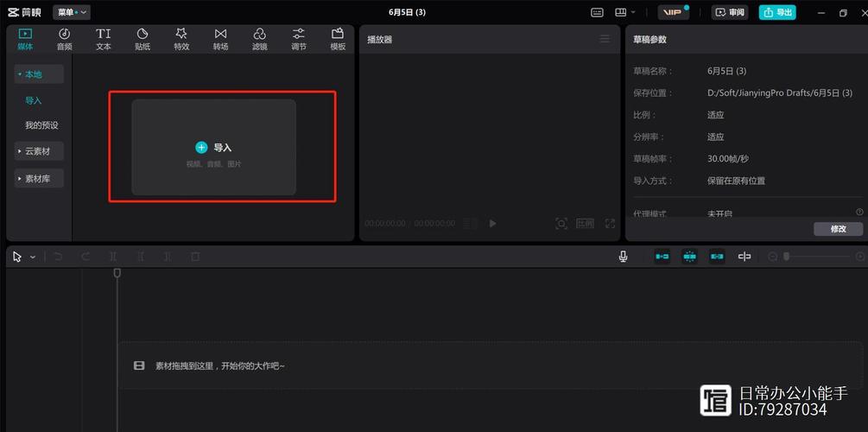
Task: Select the draft path 'D:/Soft/JianyingPro Drafts/6月5日 (3)'
Action: (780, 93)
